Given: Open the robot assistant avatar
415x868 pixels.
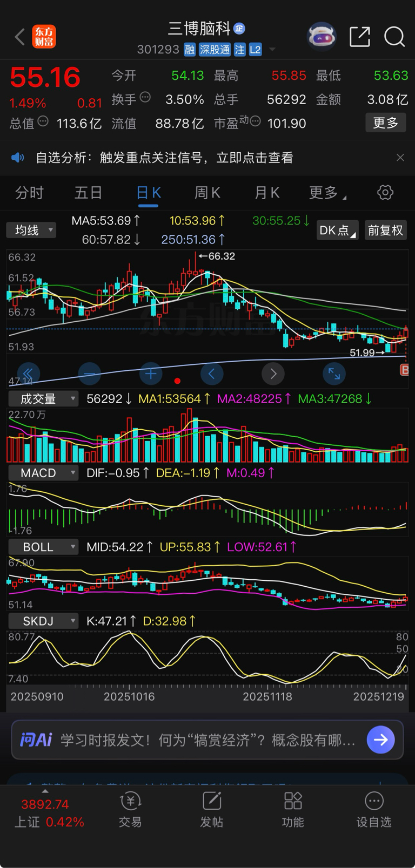Looking at the screenshot, I should pos(322,37).
